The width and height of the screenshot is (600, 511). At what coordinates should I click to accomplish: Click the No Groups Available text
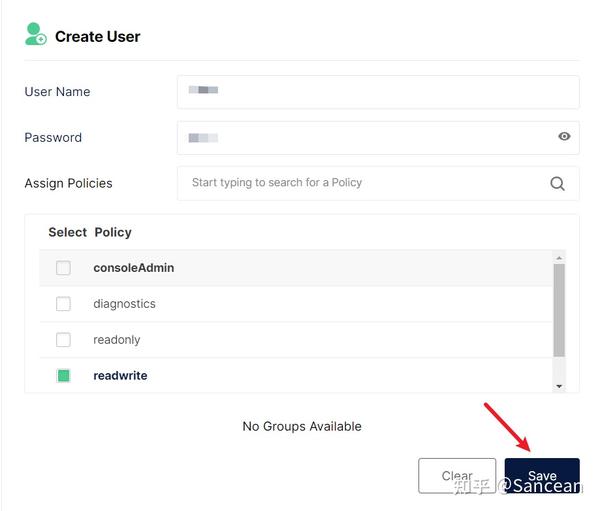(x=302, y=426)
